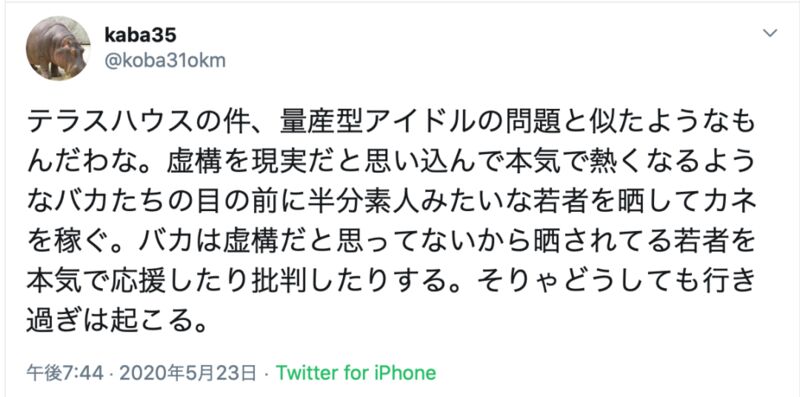The image size is (800, 397).
Task: Open the kaba35 display name profile
Action: coord(141,35)
